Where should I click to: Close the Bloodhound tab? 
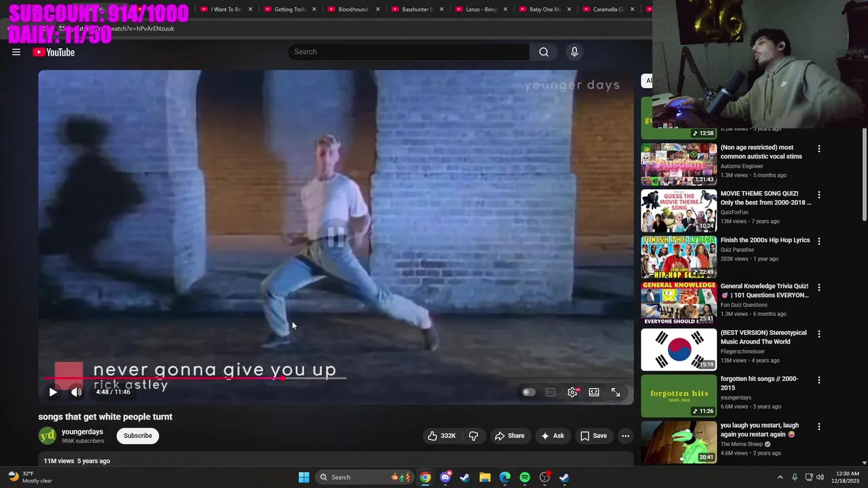pyautogui.click(x=378, y=9)
